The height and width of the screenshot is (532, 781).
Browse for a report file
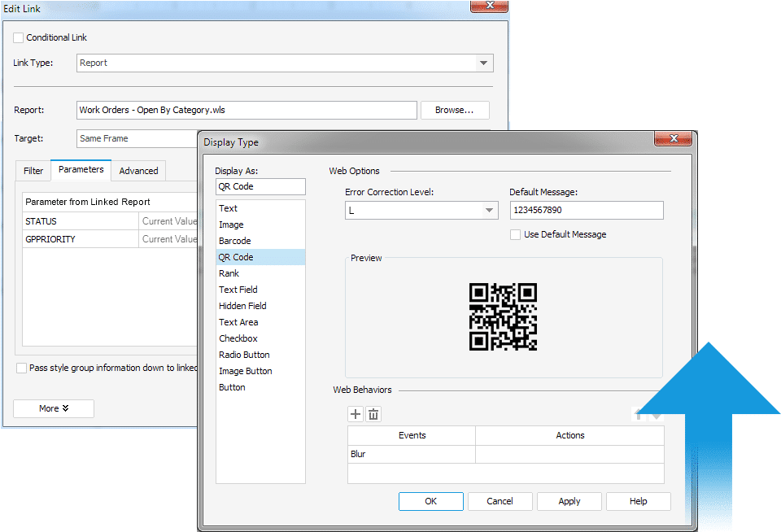[x=455, y=110]
